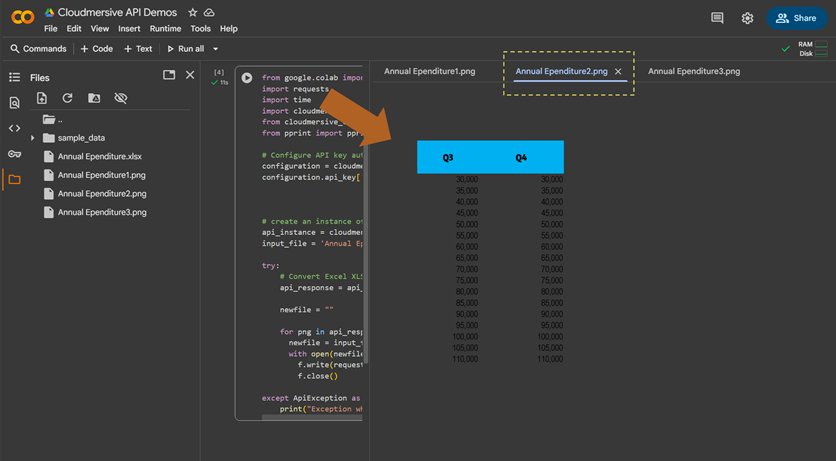Expand the sample_data folder

33,138
